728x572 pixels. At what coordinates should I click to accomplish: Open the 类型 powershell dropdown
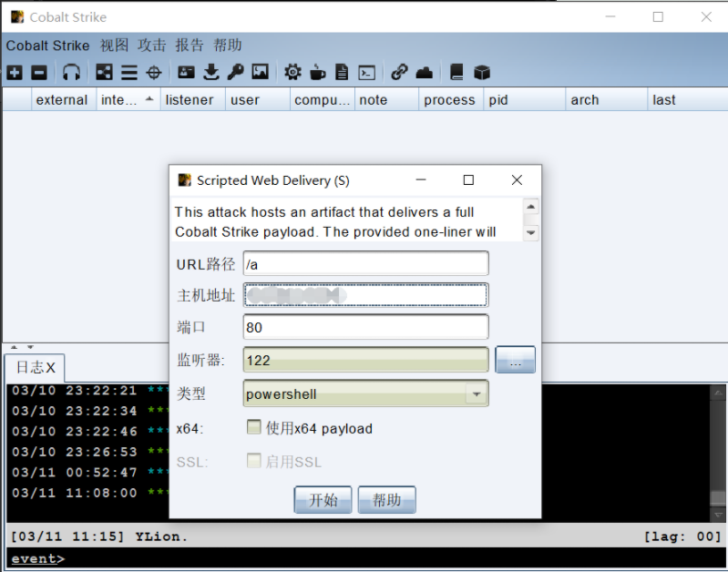coord(366,394)
